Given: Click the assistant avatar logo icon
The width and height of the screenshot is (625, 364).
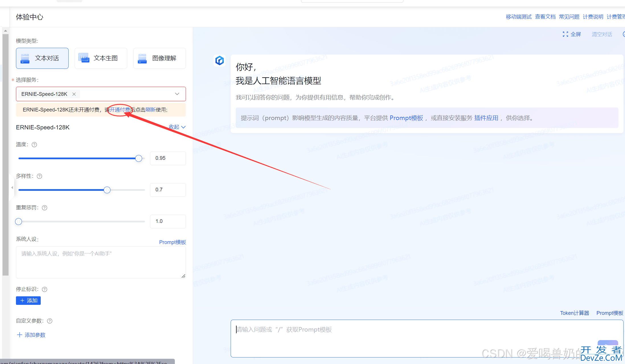Looking at the screenshot, I should [220, 61].
